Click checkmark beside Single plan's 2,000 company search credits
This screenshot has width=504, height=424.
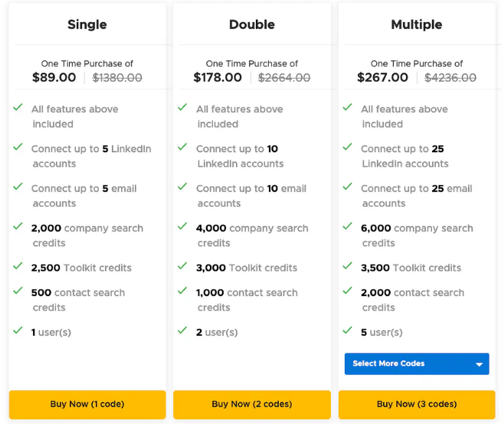[18, 227]
